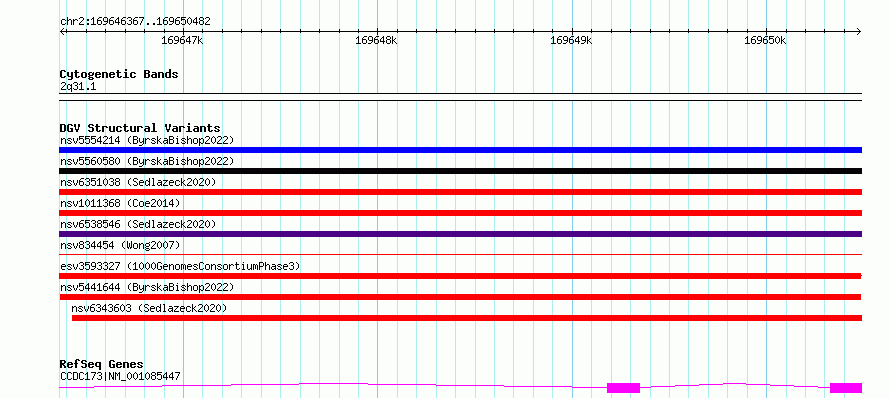Click the chr2:169646367..169650482 coordinate text

[x=135, y=22]
